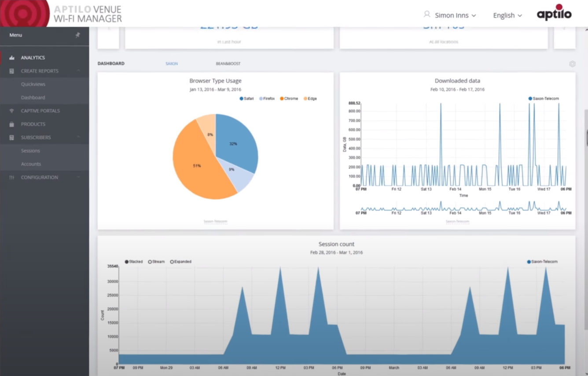Open the Analytics section icon
588x376 pixels.
[x=11, y=57]
